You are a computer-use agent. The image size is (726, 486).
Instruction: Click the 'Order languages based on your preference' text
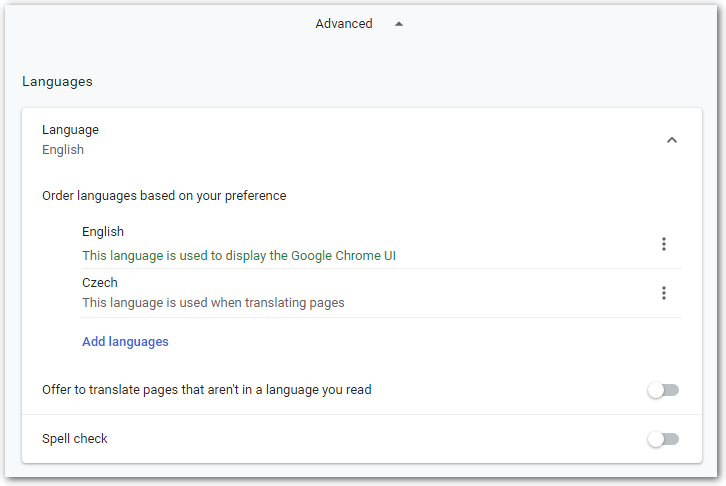pos(164,196)
